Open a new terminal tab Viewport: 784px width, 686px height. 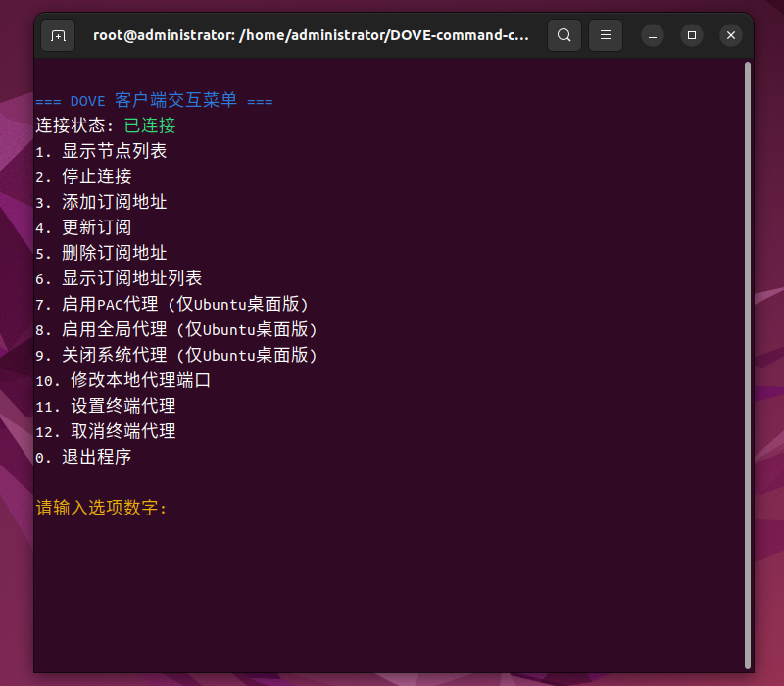(x=58, y=35)
